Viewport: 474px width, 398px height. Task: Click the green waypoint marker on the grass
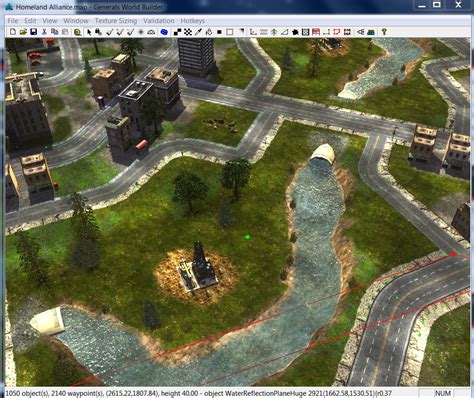[247, 237]
